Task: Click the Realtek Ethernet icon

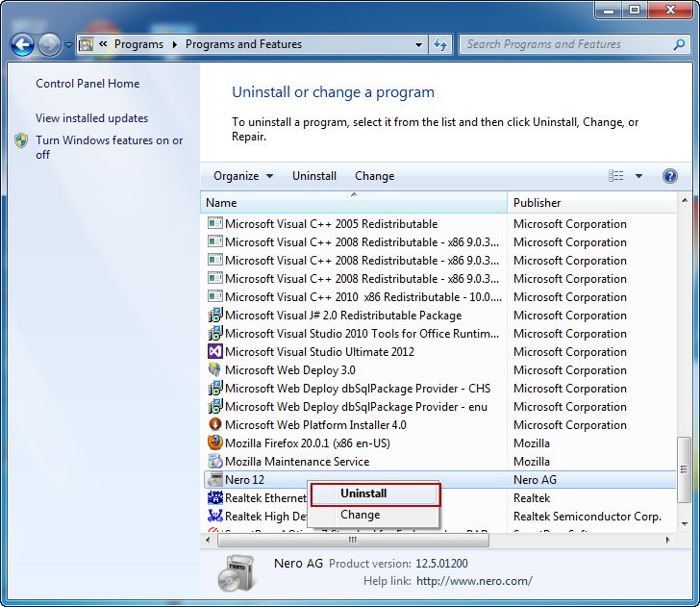Action: (215, 498)
